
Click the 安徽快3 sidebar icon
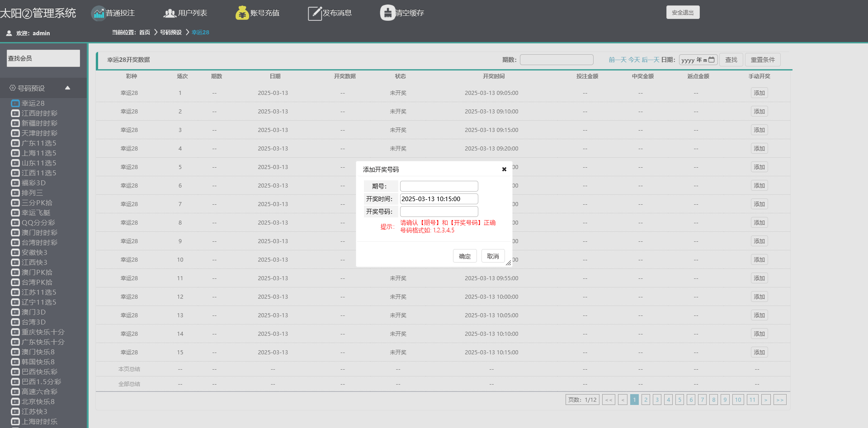tap(15, 252)
